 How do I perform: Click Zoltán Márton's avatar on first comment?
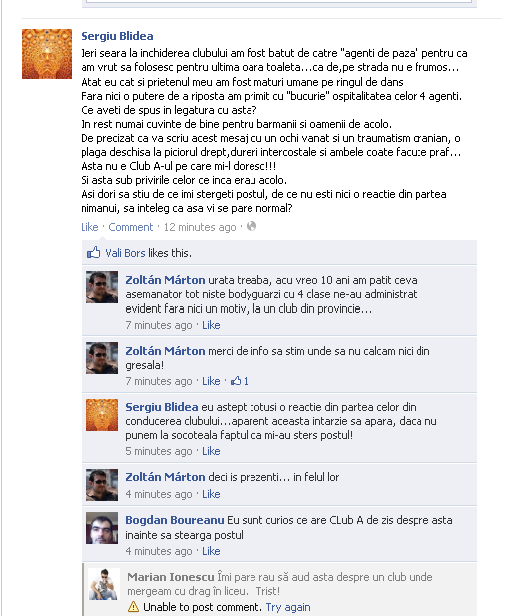pos(102,287)
